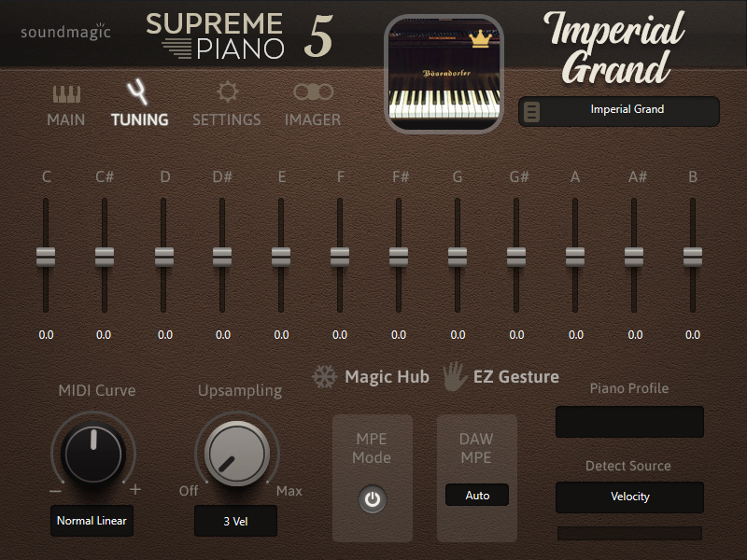Click the B note tuning slider handle
The image size is (747, 560).
[693, 258]
